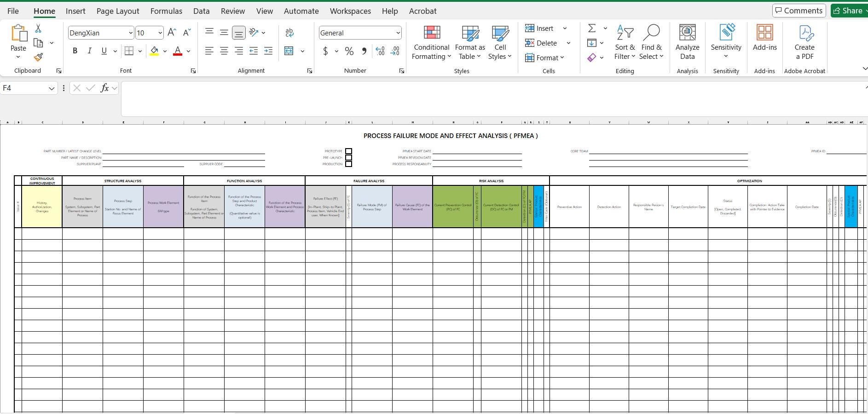Click the Create a PDF button

pyautogui.click(x=804, y=42)
